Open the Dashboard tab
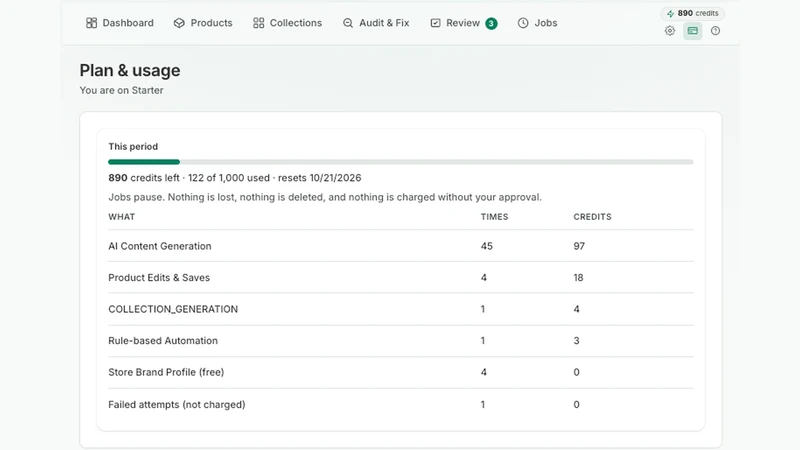The height and width of the screenshot is (450, 800). click(x=120, y=23)
